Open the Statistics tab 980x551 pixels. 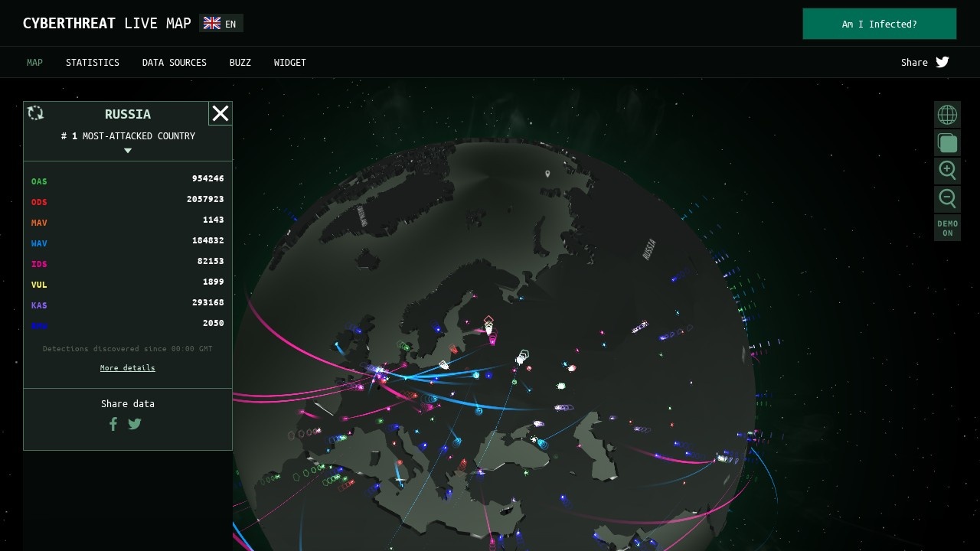pos(93,63)
